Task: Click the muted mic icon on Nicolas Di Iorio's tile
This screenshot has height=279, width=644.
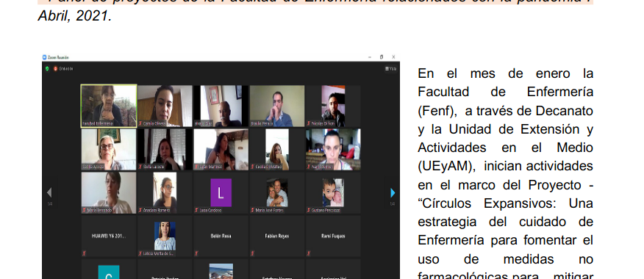Action: (309, 123)
